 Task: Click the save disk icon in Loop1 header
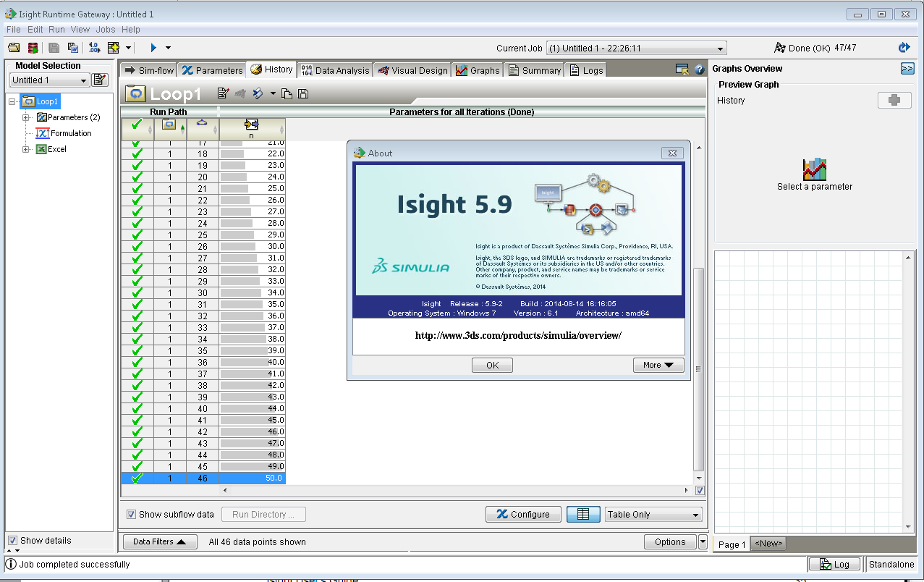click(x=303, y=93)
